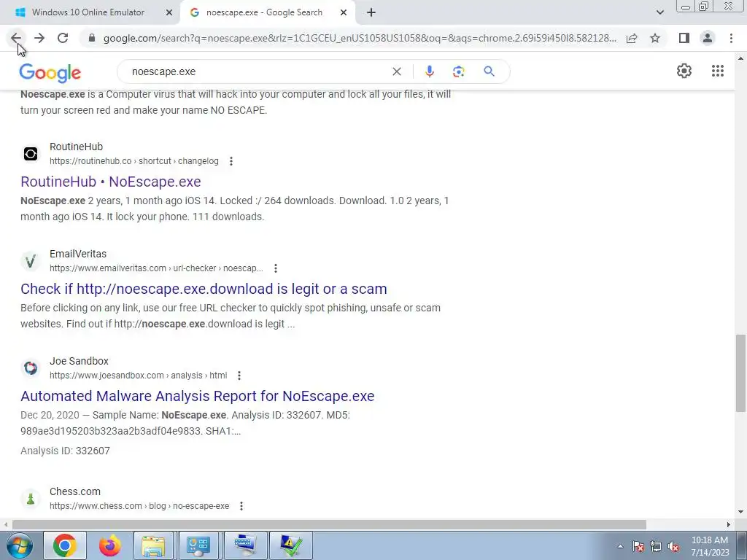Open the Windows Start menu
The image size is (747, 560).
click(x=18, y=545)
